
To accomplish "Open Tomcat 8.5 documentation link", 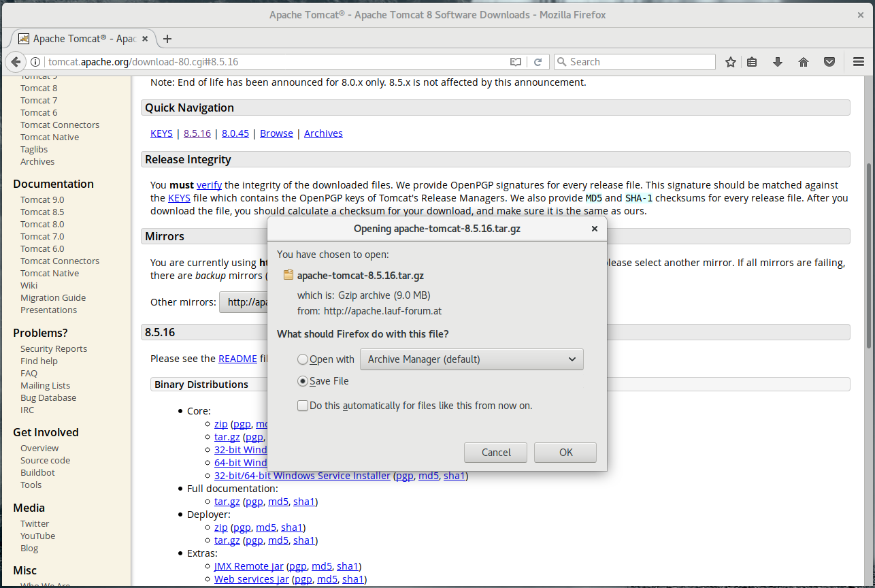I will click(x=42, y=212).
